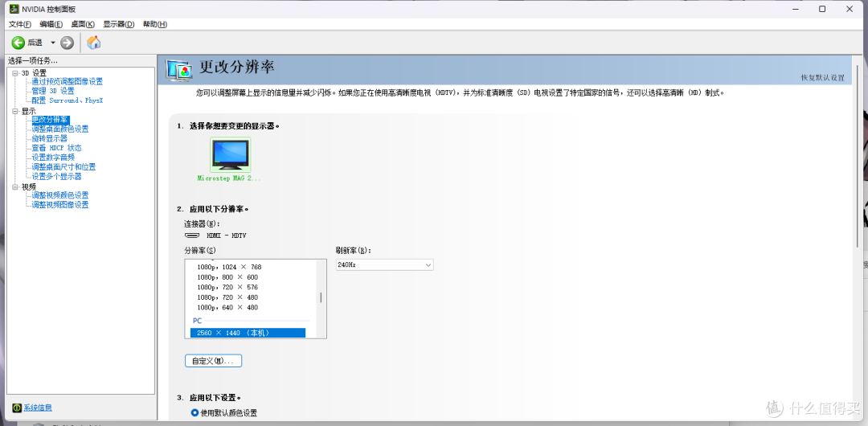This screenshot has height=426, width=868.
Task: Click the system information icon
Action: coord(17,408)
